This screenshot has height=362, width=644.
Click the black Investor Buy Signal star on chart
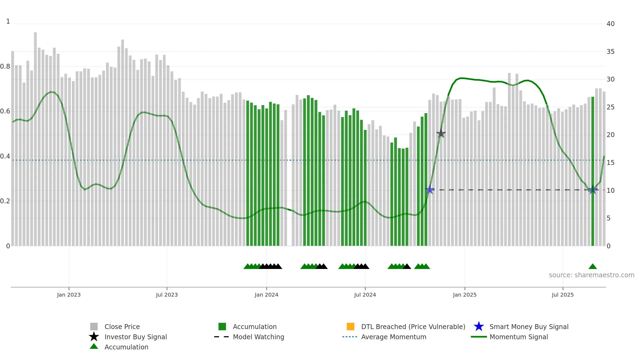[441, 133]
